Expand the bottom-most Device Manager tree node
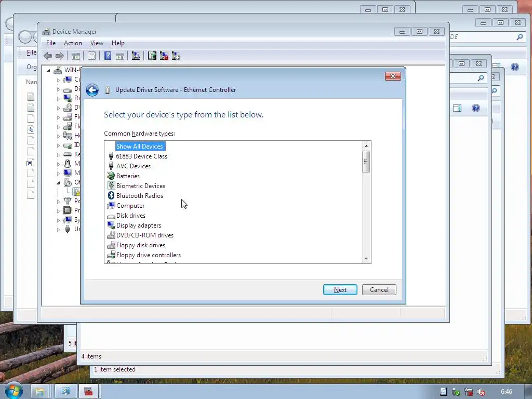The image size is (532, 399). coord(58,230)
